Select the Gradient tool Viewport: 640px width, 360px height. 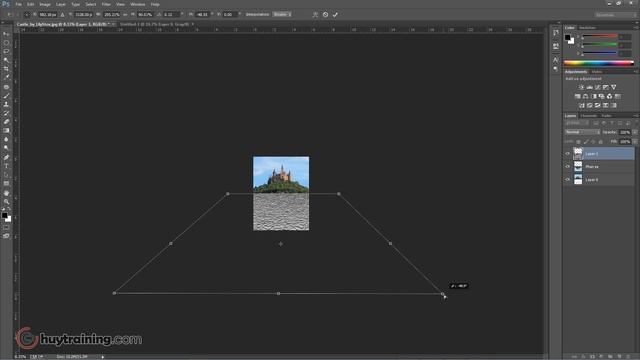[6, 131]
